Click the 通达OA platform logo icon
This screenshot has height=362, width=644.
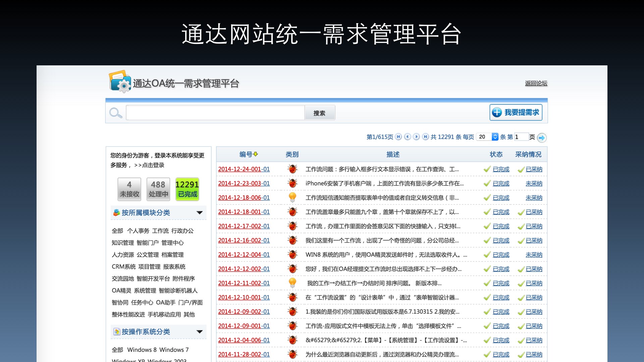[120, 81]
